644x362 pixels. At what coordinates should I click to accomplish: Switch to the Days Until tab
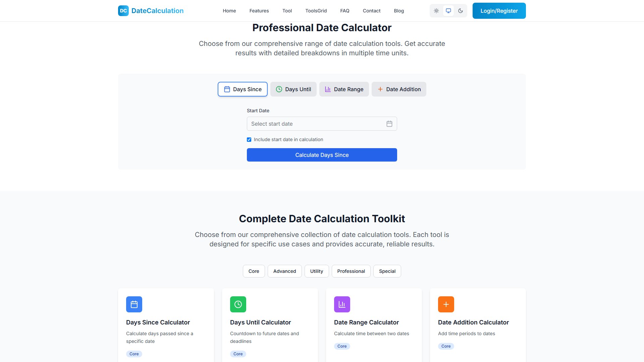(x=293, y=89)
